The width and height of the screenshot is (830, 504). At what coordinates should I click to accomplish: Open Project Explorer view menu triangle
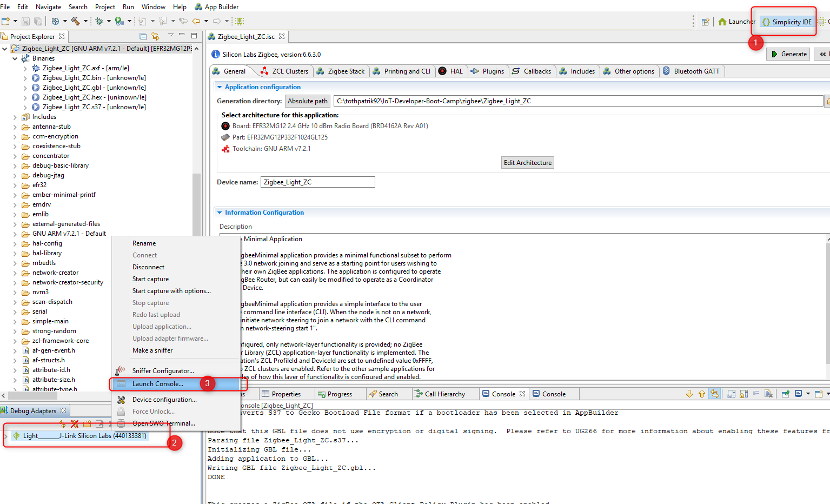[171, 35]
